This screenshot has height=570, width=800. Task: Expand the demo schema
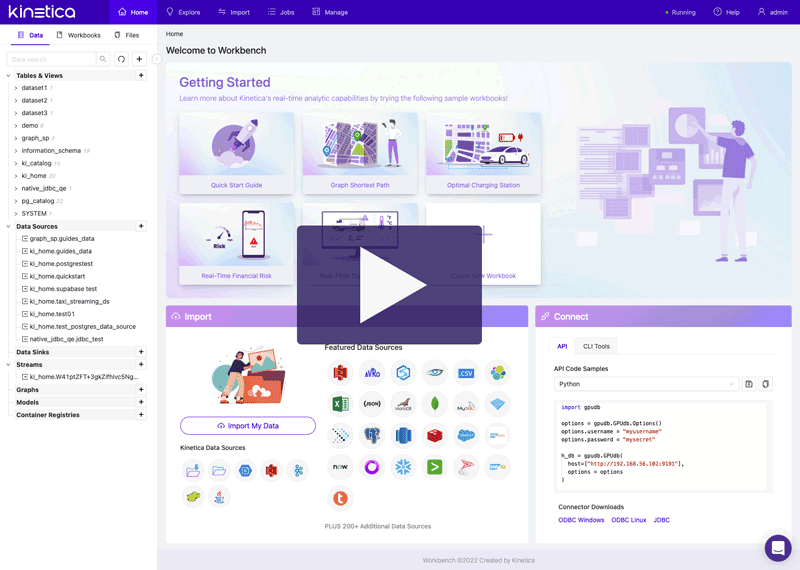click(16, 126)
